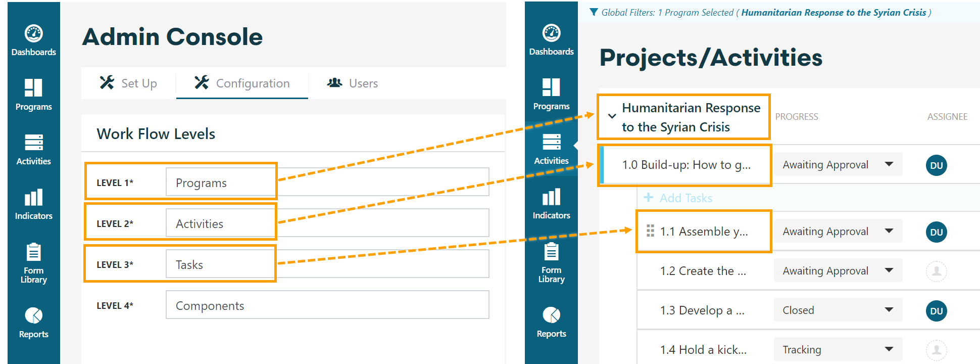This screenshot has height=364, width=980.
Task: Collapse the Humanitarian Response program chevron
Action: pos(612,116)
